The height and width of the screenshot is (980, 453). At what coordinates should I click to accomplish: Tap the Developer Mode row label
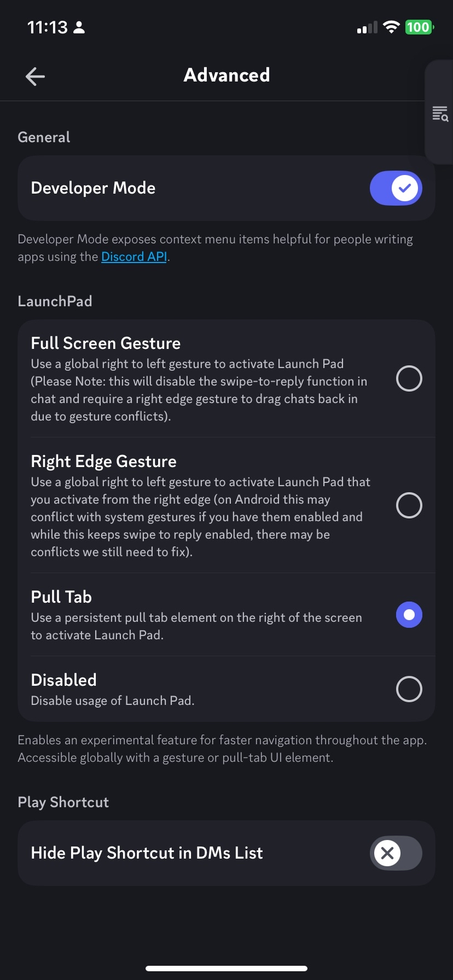tap(93, 188)
